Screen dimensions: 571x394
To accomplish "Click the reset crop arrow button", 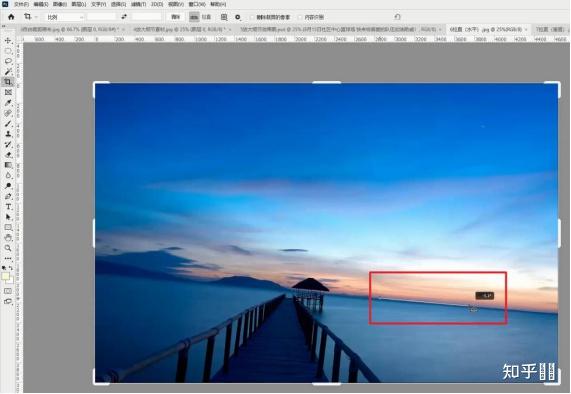I will tap(397, 17).
